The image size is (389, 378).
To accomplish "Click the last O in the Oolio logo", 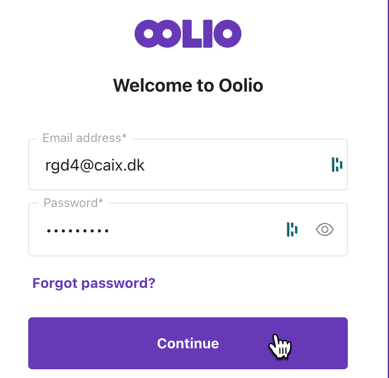I will [227, 34].
